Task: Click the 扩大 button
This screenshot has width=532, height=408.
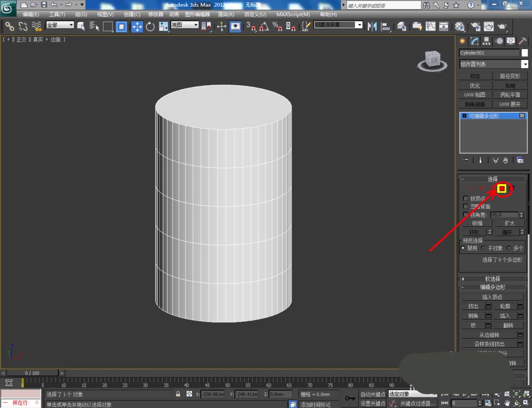Action: point(510,223)
